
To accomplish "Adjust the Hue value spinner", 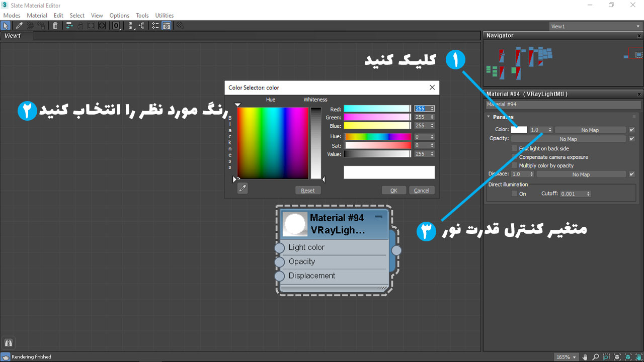I will 432,137.
